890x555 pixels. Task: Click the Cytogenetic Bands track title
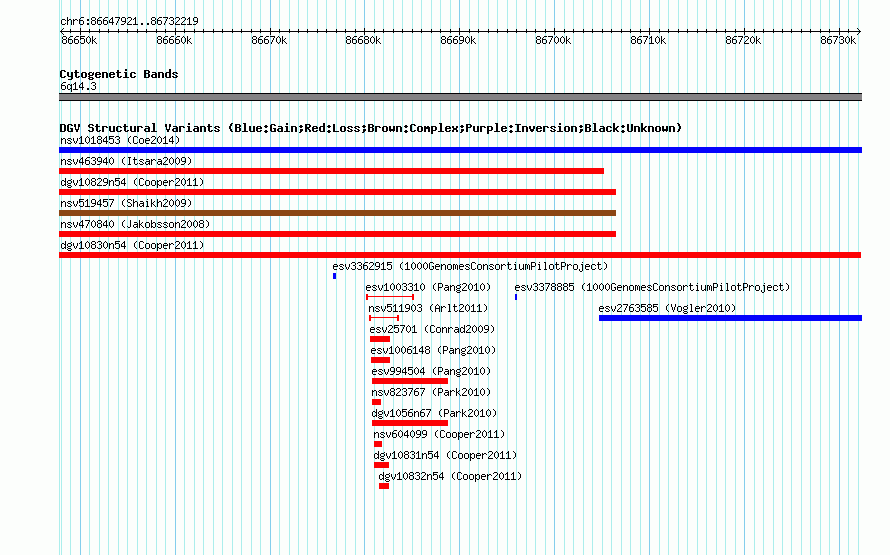coord(119,74)
